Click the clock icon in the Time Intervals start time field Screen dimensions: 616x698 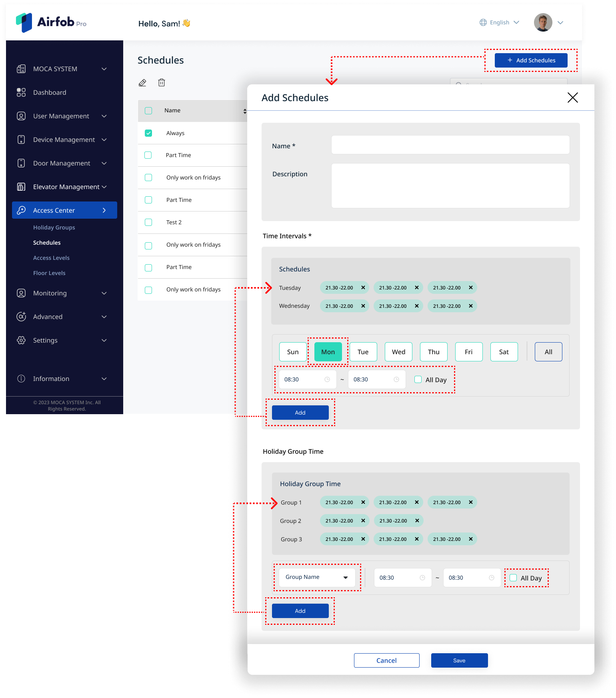point(327,379)
